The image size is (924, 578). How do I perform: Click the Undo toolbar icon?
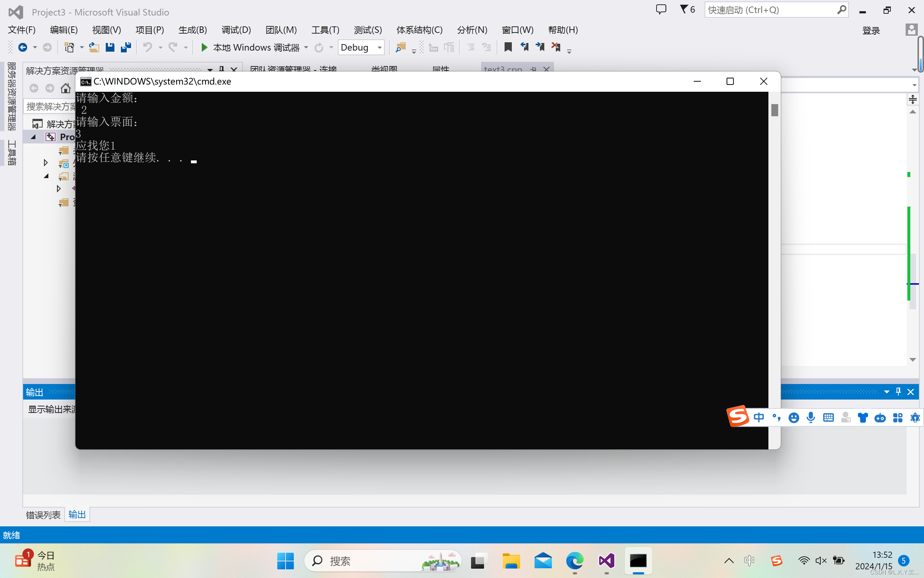coord(147,47)
